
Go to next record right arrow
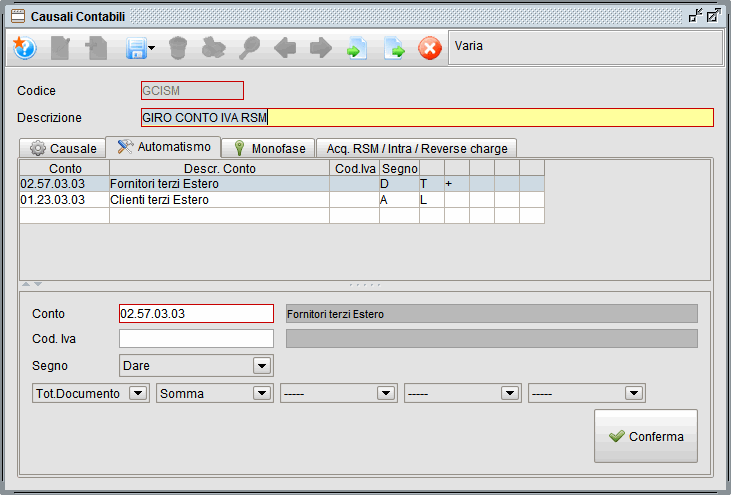pyautogui.click(x=321, y=48)
